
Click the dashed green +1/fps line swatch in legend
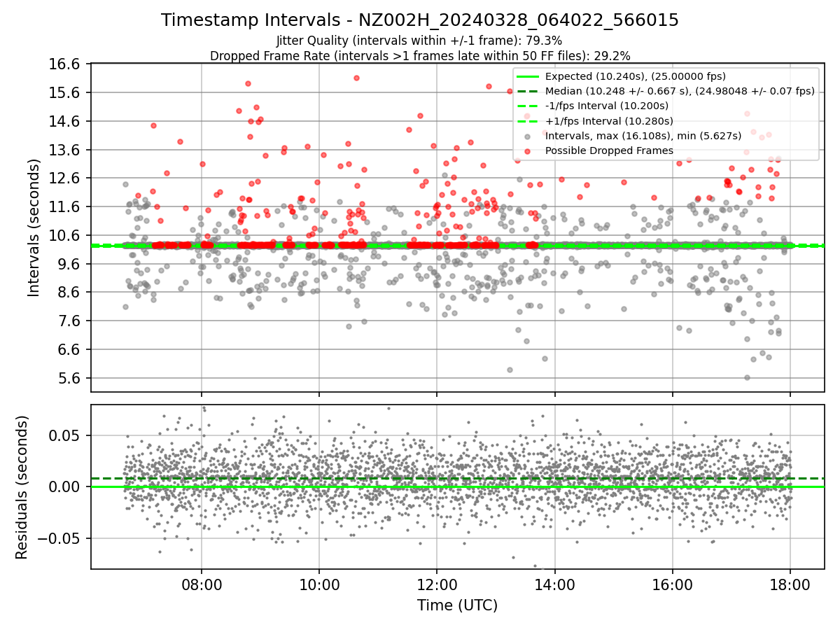pyautogui.click(x=528, y=121)
